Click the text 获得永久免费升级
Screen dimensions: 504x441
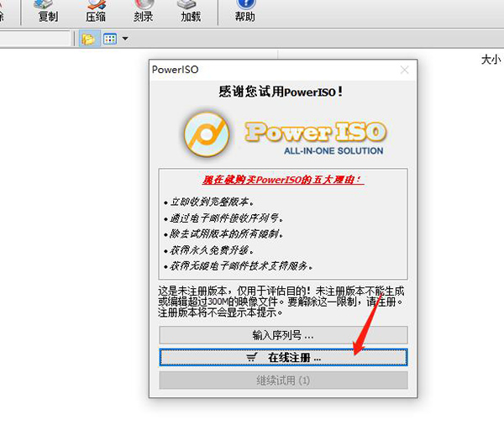point(211,249)
